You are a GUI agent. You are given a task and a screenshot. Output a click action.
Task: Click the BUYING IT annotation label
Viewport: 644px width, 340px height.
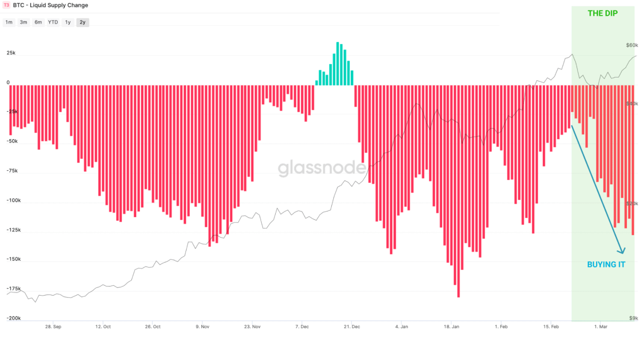[606, 265]
